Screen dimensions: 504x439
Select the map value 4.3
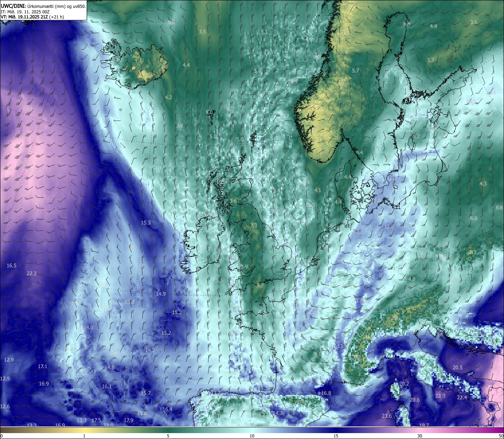point(483,183)
